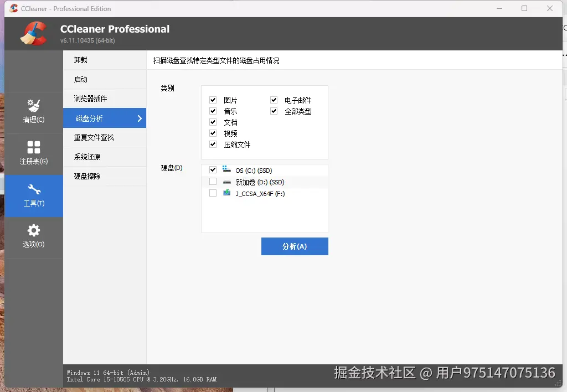Uncheck the 压缩文件 category

coord(213,145)
